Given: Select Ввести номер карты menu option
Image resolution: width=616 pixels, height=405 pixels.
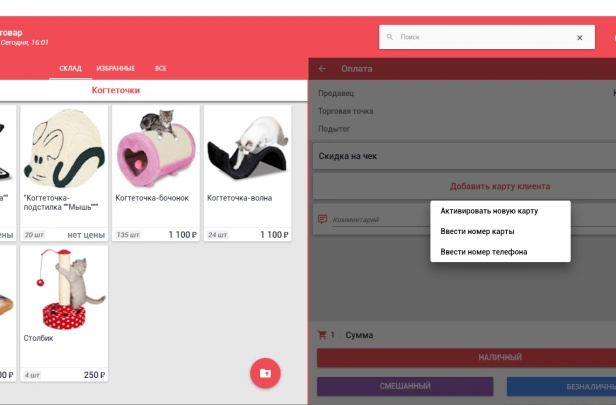Looking at the screenshot, I should (x=477, y=231).
